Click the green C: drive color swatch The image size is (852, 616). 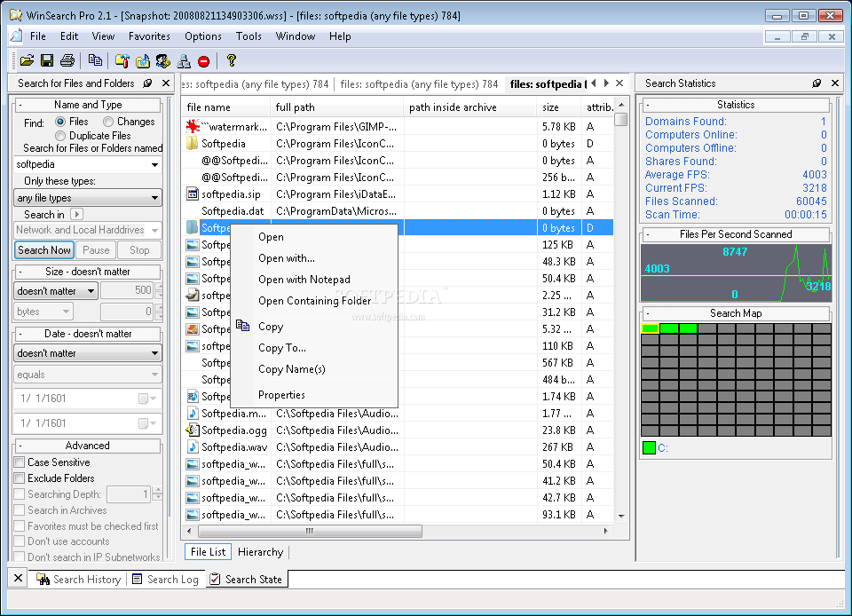click(649, 447)
